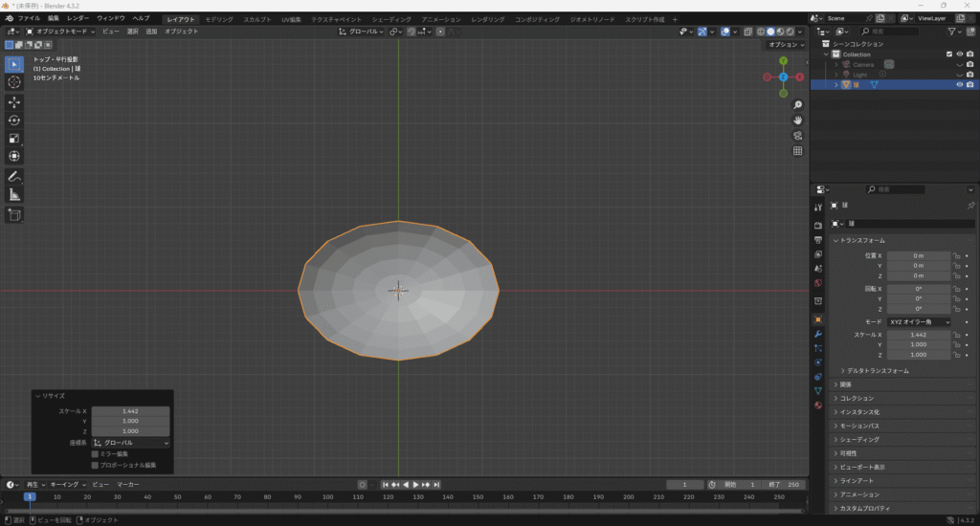Switch to シェーディング workspace tab
Image resolution: width=980 pixels, height=526 pixels.
tap(391, 19)
